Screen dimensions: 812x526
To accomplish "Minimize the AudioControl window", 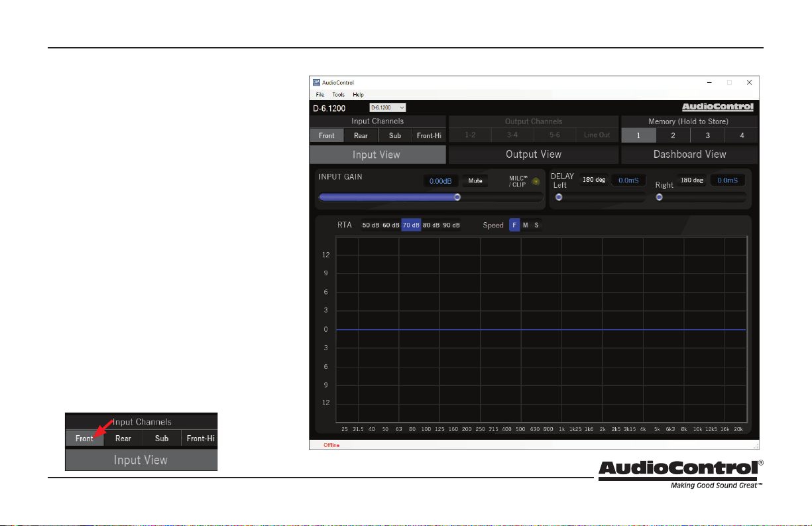I will pos(709,83).
